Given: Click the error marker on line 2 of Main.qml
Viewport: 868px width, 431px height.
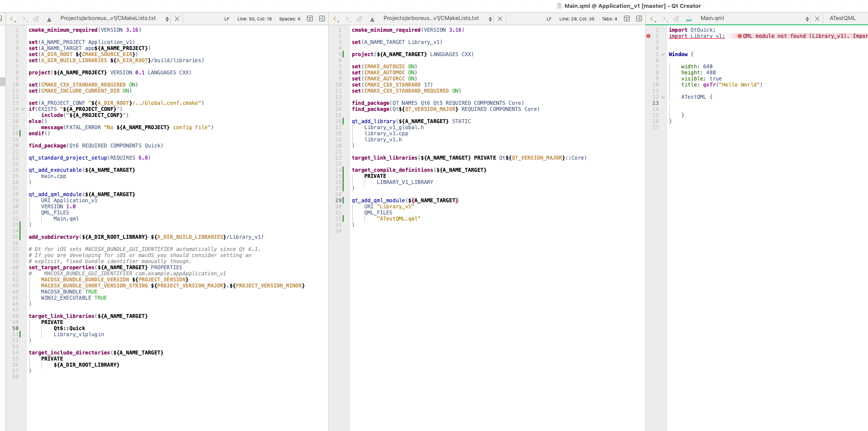Looking at the screenshot, I should [648, 36].
